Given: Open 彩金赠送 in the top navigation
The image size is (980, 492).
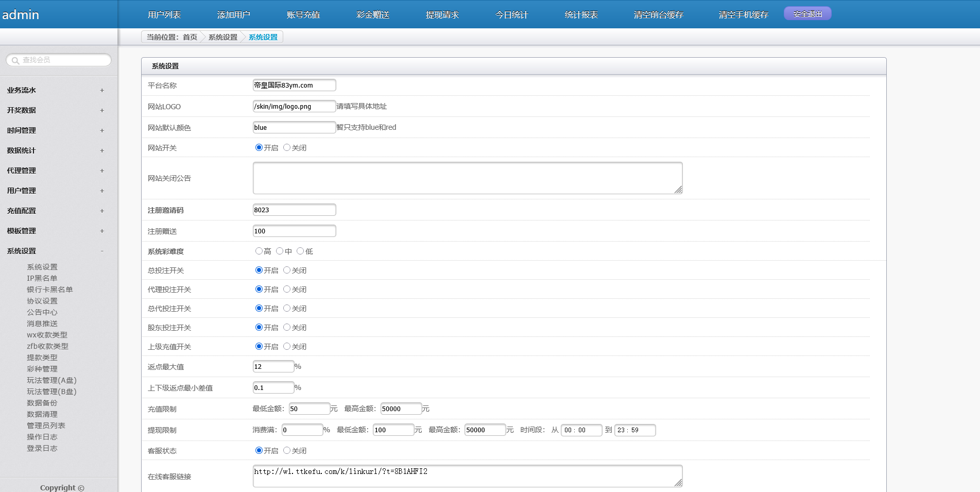Looking at the screenshot, I should point(373,14).
